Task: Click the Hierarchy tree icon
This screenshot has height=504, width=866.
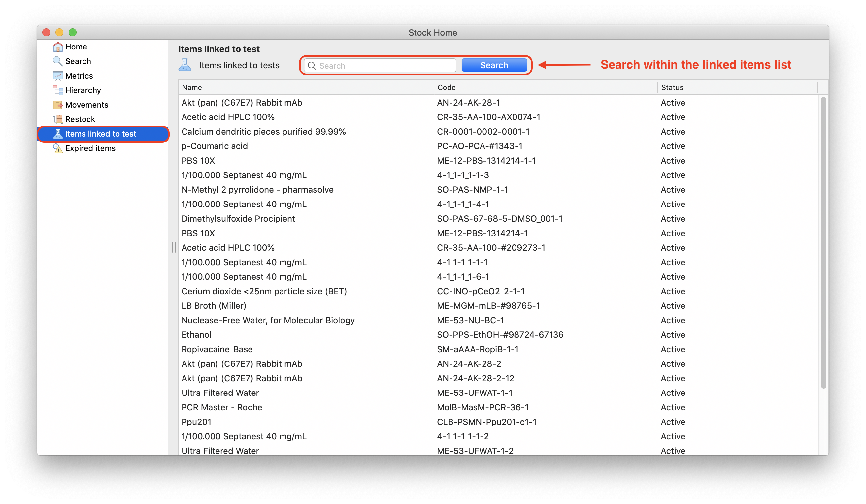Action: [58, 90]
